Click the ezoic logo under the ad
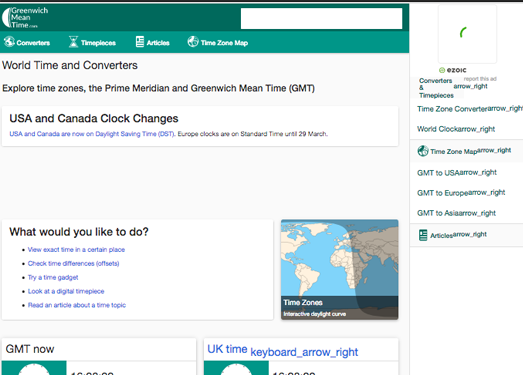523x375 pixels. pos(453,70)
